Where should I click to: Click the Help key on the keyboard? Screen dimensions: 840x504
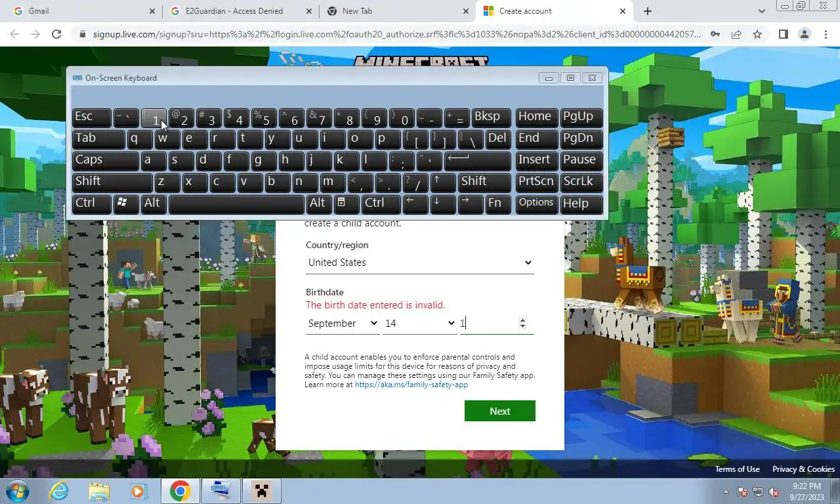click(x=581, y=204)
